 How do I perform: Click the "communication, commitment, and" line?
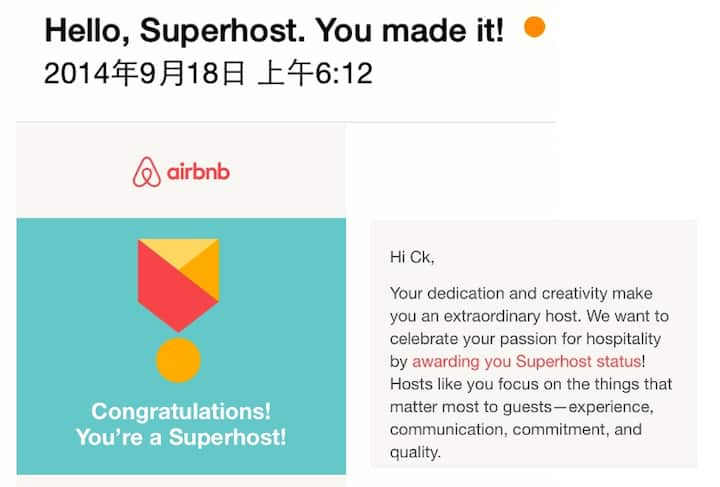515,430
